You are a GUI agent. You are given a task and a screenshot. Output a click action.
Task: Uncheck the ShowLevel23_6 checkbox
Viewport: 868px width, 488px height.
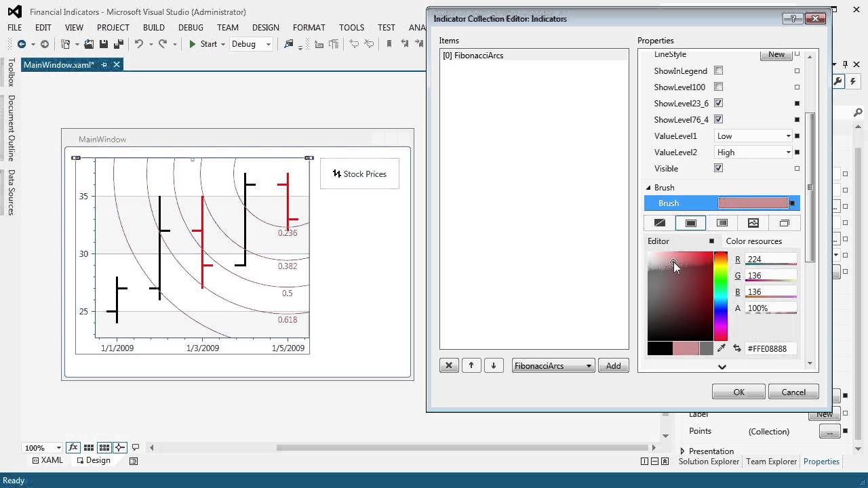click(x=719, y=103)
